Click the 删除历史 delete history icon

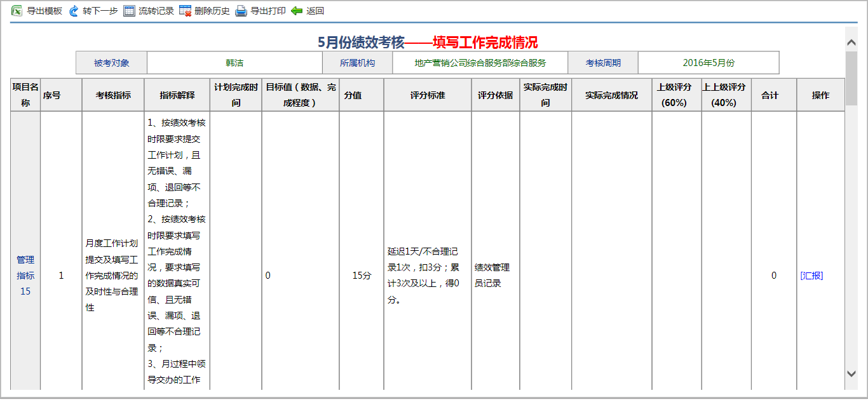tap(186, 11)
